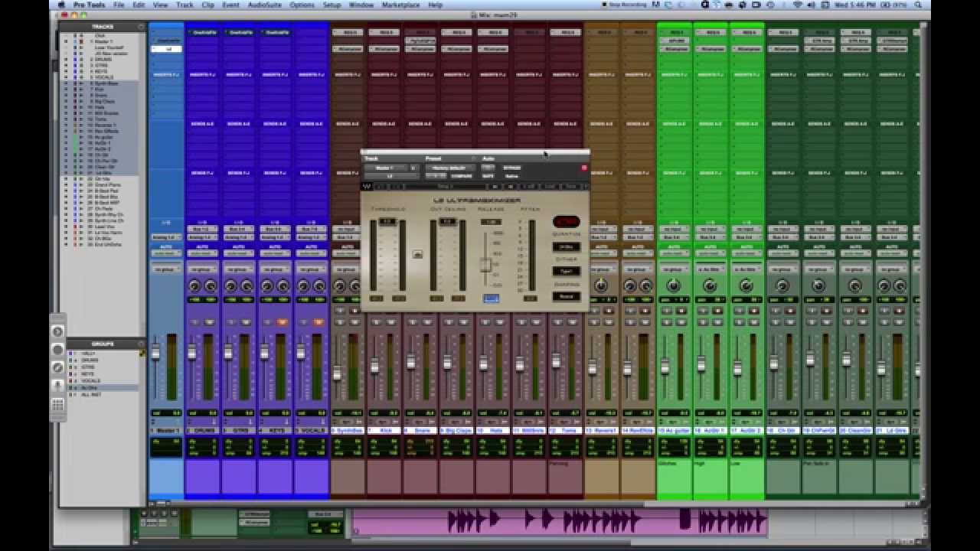980x551 pixels.
Task: Solo the DRUMS aux channel
Action: click(x=194, y=322)
